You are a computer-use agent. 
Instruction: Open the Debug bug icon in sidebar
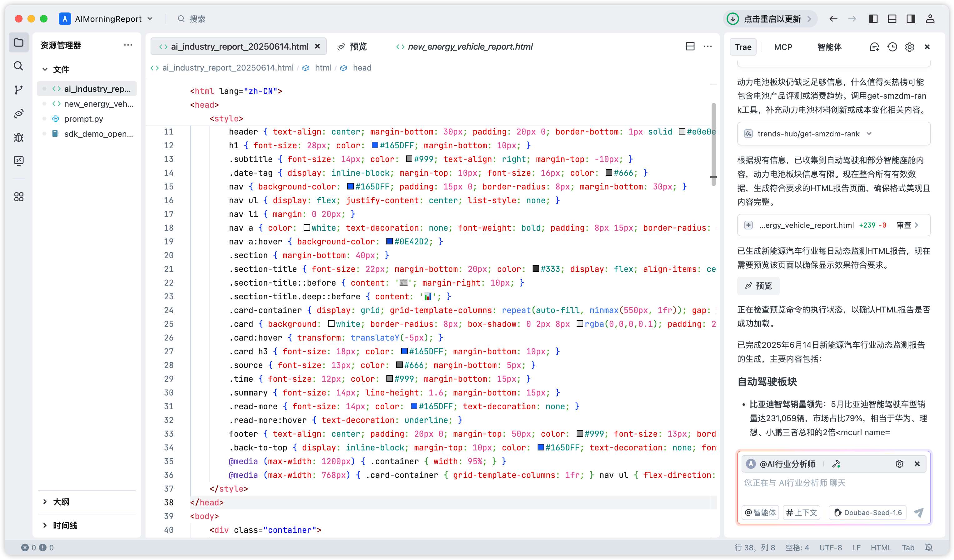click(x=18, y=137)
